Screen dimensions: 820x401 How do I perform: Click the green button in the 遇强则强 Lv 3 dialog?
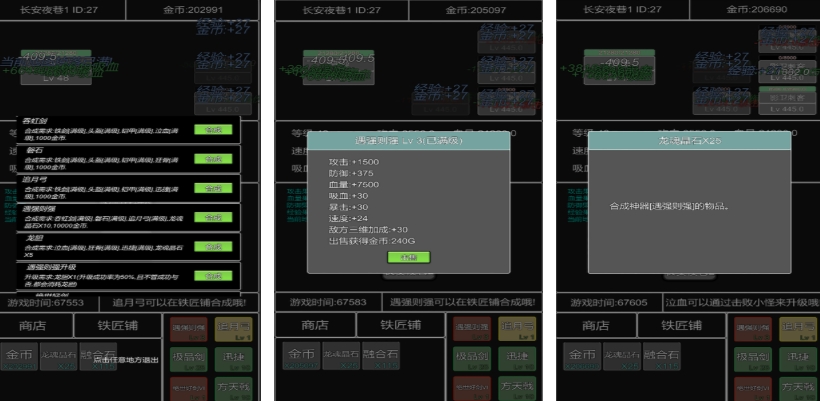(408, 257)
